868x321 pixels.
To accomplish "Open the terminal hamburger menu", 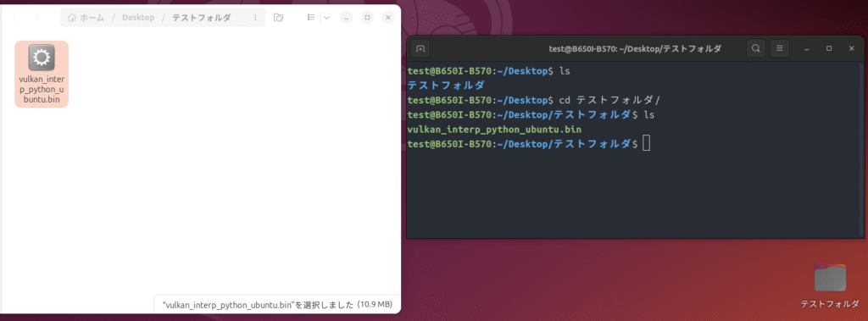I will [x=780, y=49].
